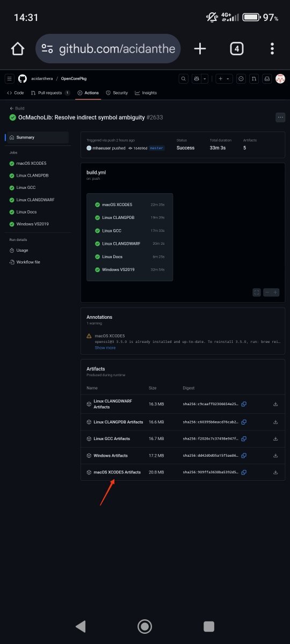
Task: Open the Copilot icon in GitHub header
Action: point(197,79)
